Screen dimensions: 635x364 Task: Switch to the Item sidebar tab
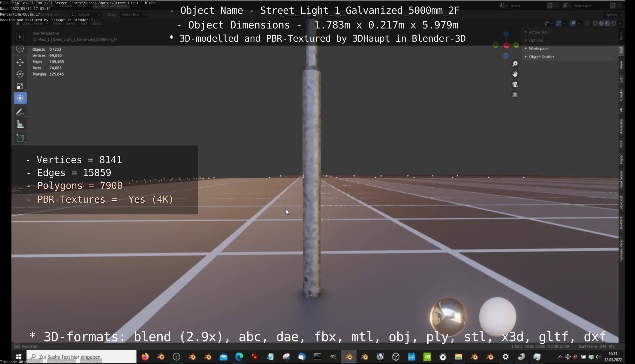tap(621, 36)
